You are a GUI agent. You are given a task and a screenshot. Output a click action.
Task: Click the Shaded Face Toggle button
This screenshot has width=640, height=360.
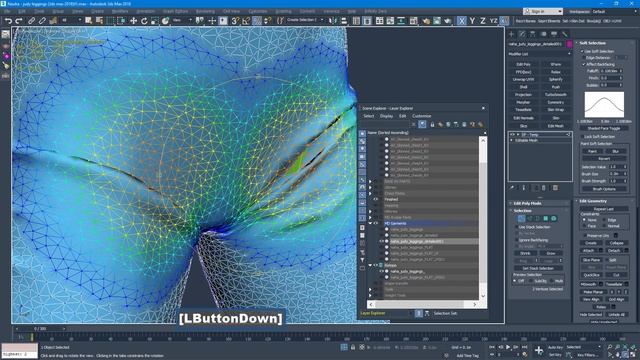tap(604, 128)
